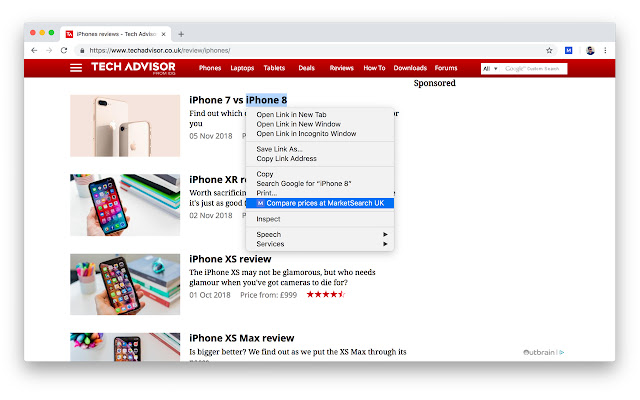The width and height of the screenshot is (640, 400).
Task: Click the 01 Oct 2018 date
Action: [210, 295]
